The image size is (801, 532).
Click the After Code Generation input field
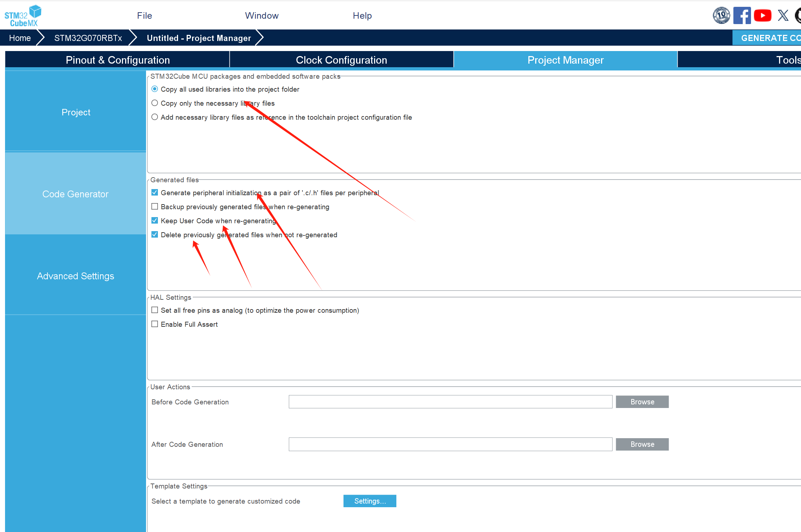pos(450,444)
